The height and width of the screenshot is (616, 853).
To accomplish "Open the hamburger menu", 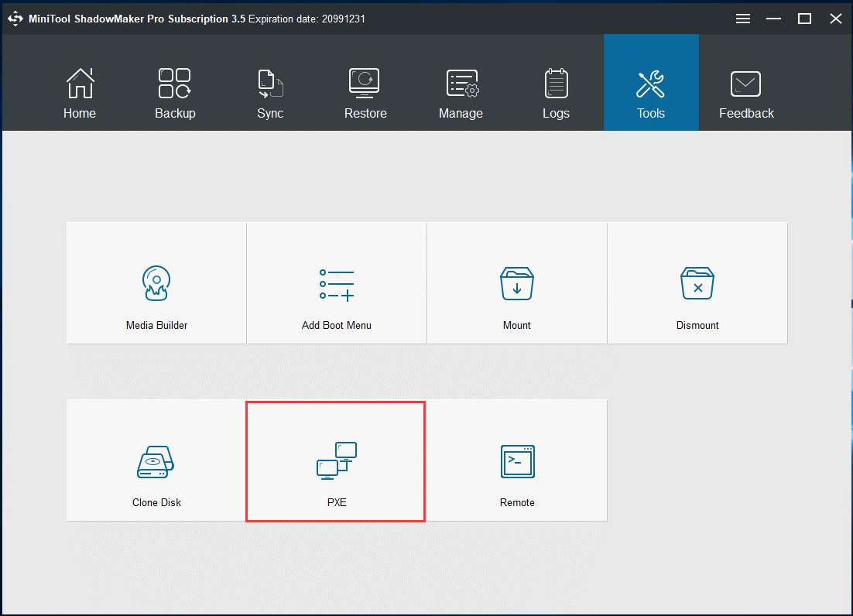I will coord(742,18).
